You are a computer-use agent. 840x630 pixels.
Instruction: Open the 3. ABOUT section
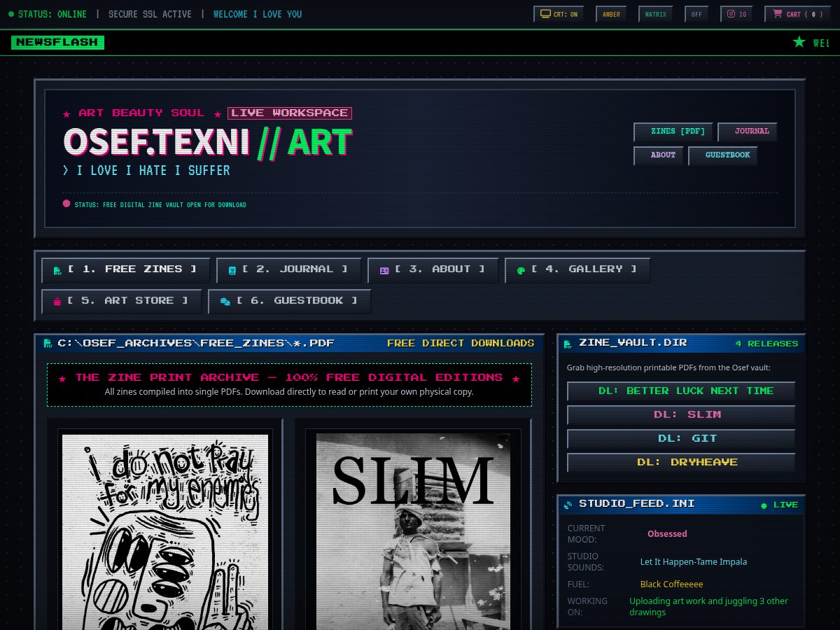(433, 270)
